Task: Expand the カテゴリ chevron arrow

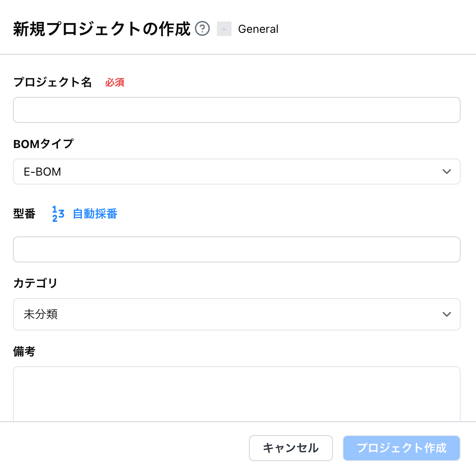Action: [x=446, y=314]
